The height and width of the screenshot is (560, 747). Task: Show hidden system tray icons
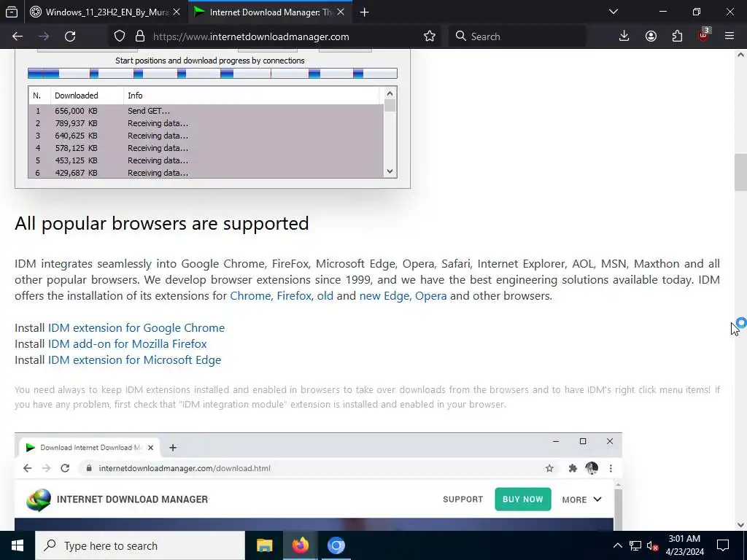(617, 545)
